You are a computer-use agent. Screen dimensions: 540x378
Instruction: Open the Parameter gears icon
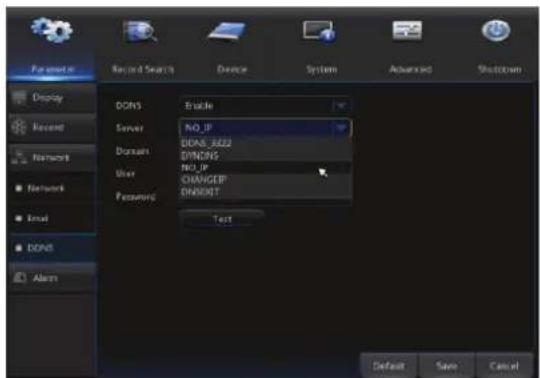click(52, 30)
